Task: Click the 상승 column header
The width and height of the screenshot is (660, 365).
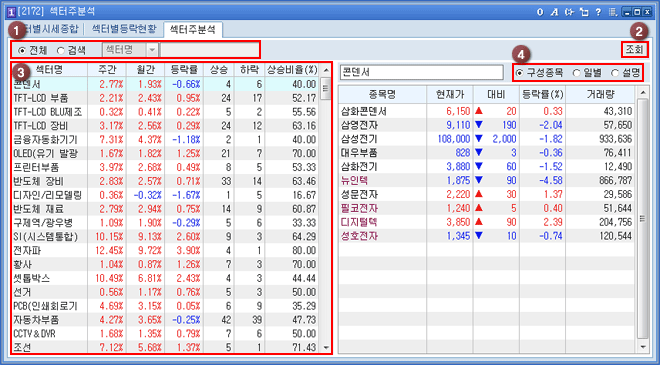Action: tap(218, 70)
